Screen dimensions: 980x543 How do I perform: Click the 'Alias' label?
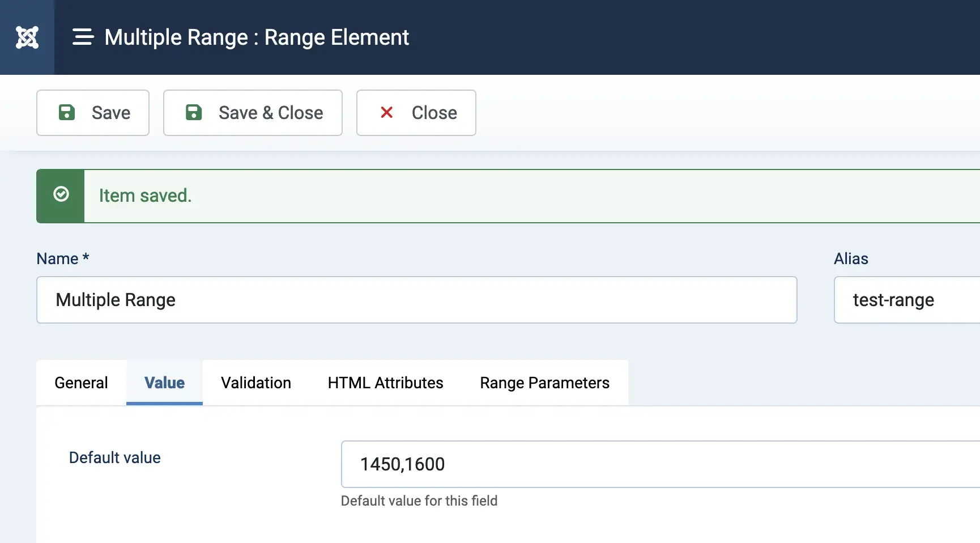pos(851,258)
